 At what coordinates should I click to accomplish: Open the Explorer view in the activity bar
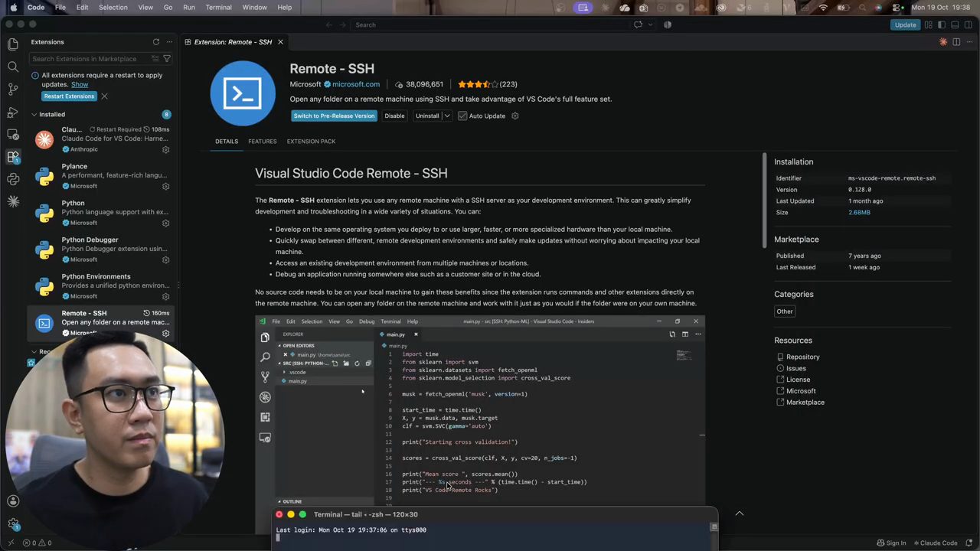click(13, 44)
